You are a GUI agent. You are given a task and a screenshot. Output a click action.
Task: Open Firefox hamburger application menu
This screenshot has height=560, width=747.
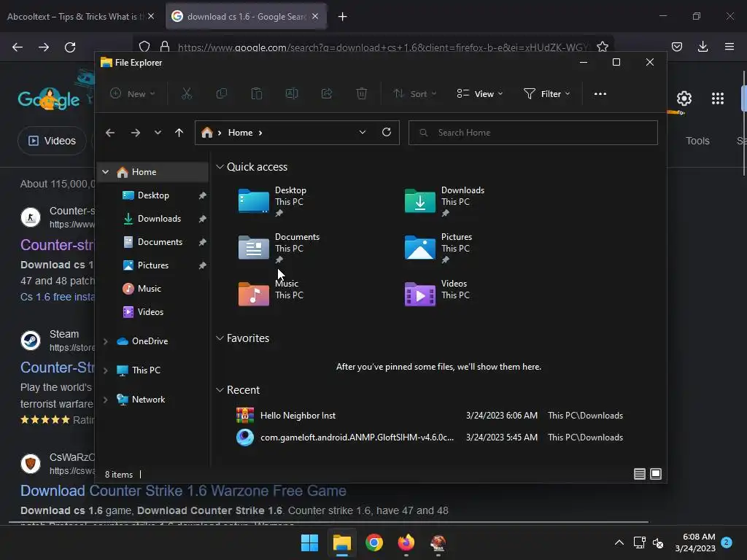point(729,47)
